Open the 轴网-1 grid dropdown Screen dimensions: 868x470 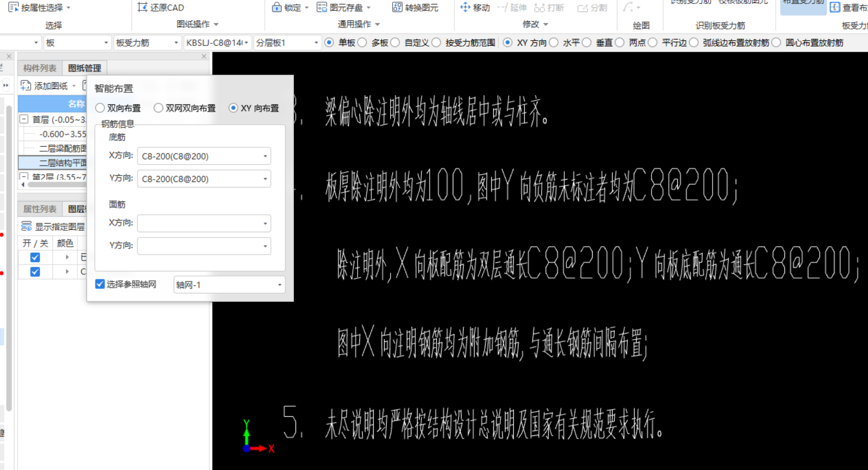(x=229, y=285)
